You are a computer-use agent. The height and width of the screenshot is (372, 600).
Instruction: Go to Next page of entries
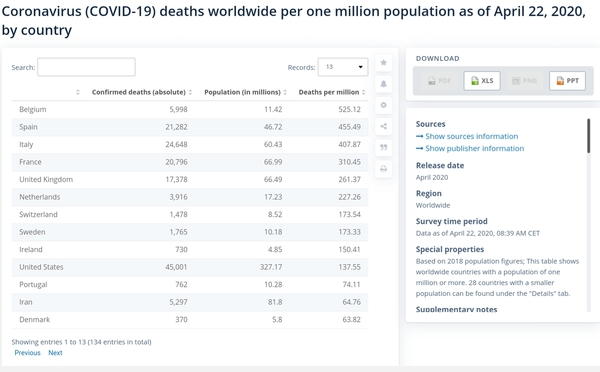pyautogui.click(x=55, y=353)
